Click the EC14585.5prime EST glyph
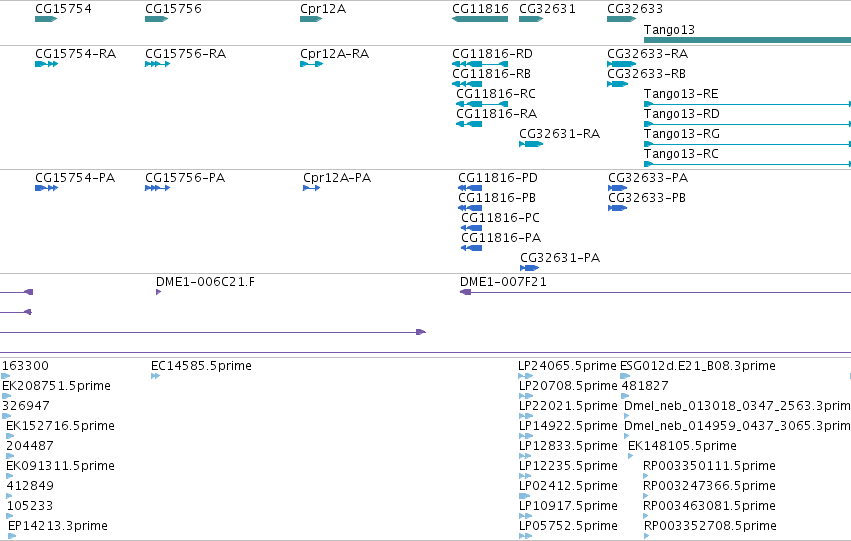Viewport: 851px width, 541px height. click(155, 376)
